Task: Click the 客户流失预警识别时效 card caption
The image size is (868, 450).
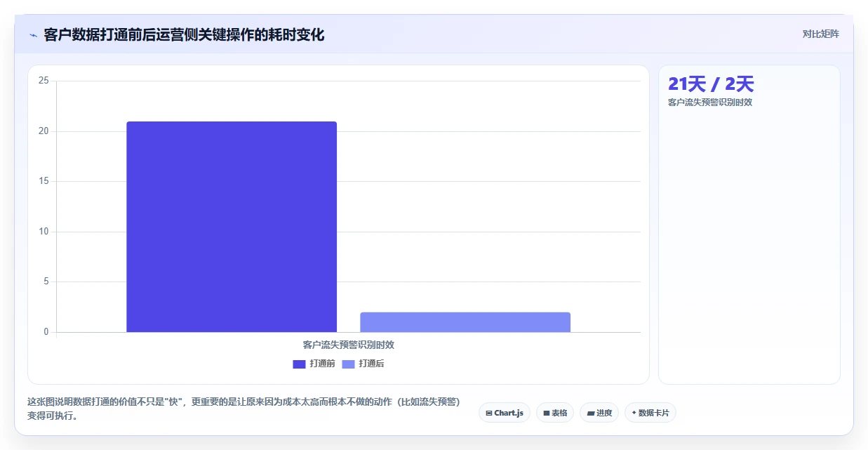Action: click(710, 102)
